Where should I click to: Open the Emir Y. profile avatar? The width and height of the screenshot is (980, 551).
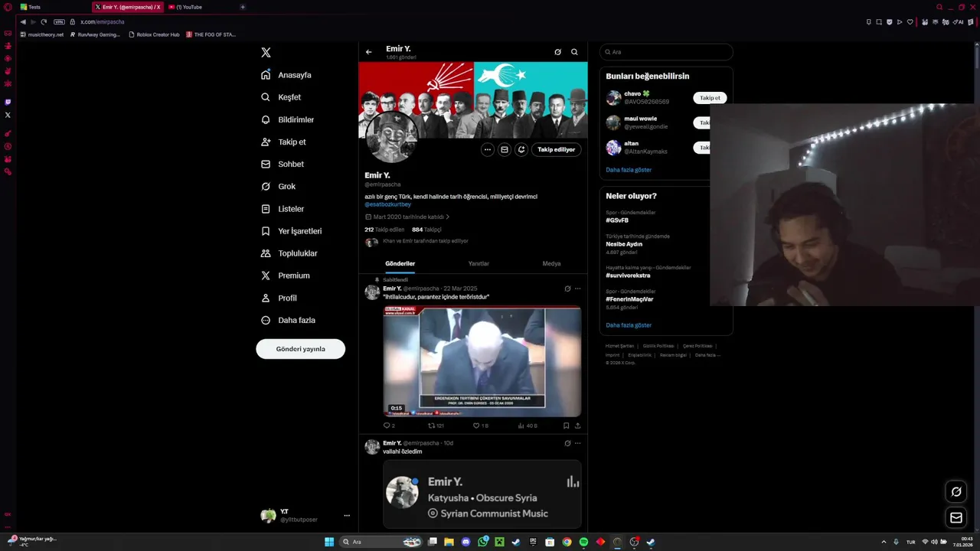point(390,138)
